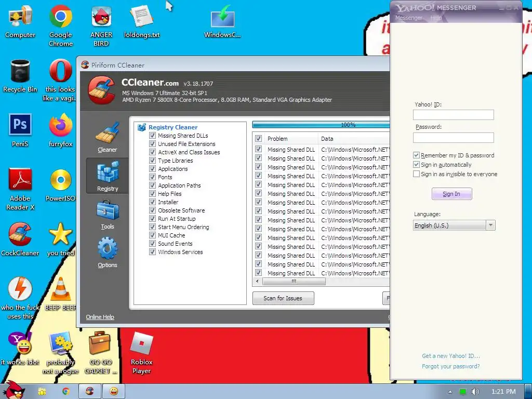Toggle Windows Services checkbox
This screenshot has height=399, width=532.
[x=152, y=252]
